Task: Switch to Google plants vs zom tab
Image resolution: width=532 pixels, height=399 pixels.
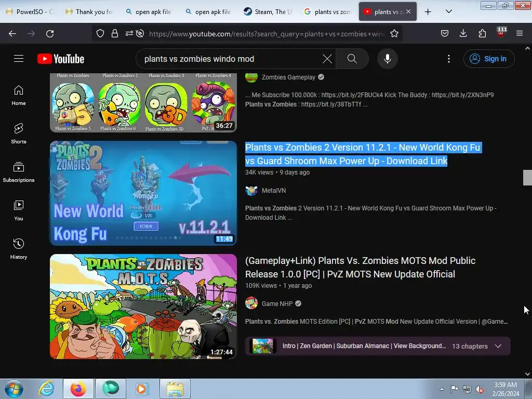Action: coord(328,12)
